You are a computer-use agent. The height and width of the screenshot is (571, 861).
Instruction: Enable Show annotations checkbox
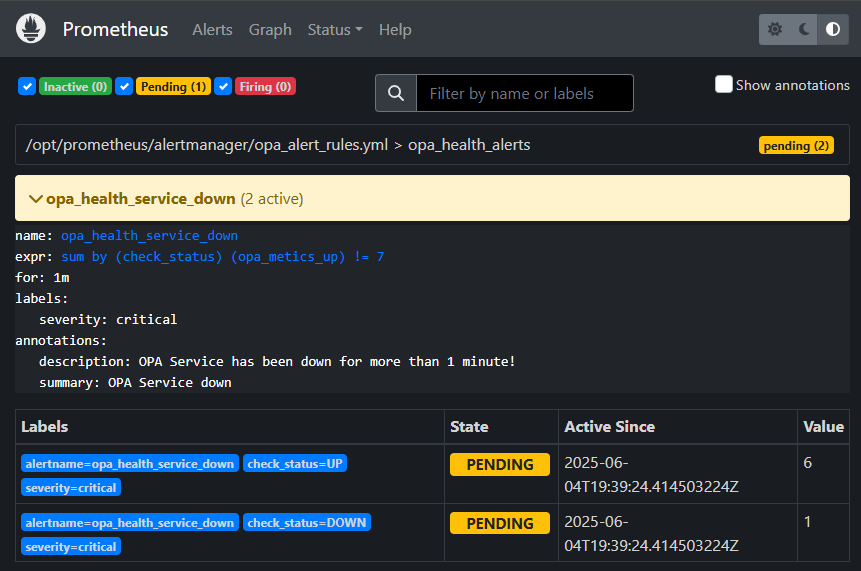click(724, 84)
